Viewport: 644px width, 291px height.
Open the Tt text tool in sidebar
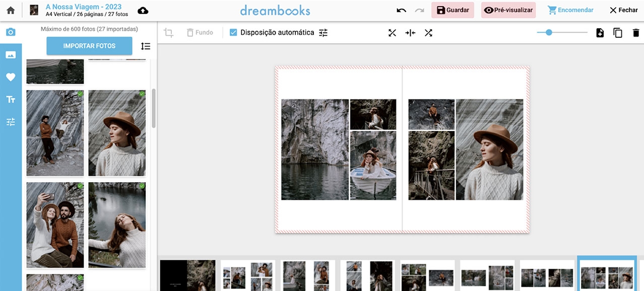click(11, 99)
